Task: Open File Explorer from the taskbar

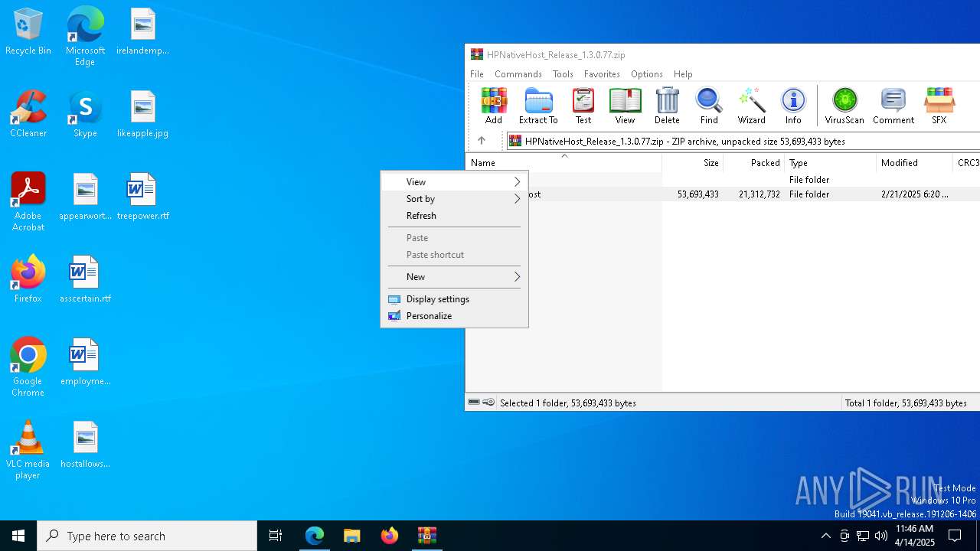Action: pos(352,536)
